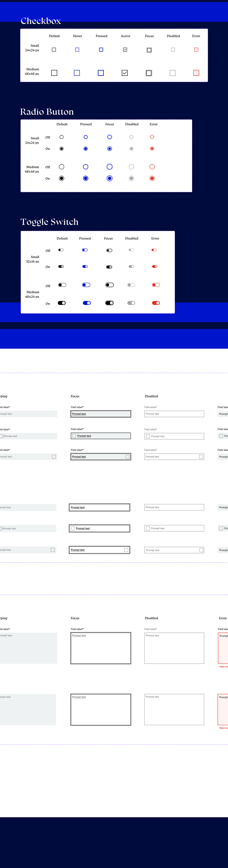The height and width of the screenshot is (868, 228).
Task: Toggle small Off Pressed switch
Action: click(x=85, y=250)
